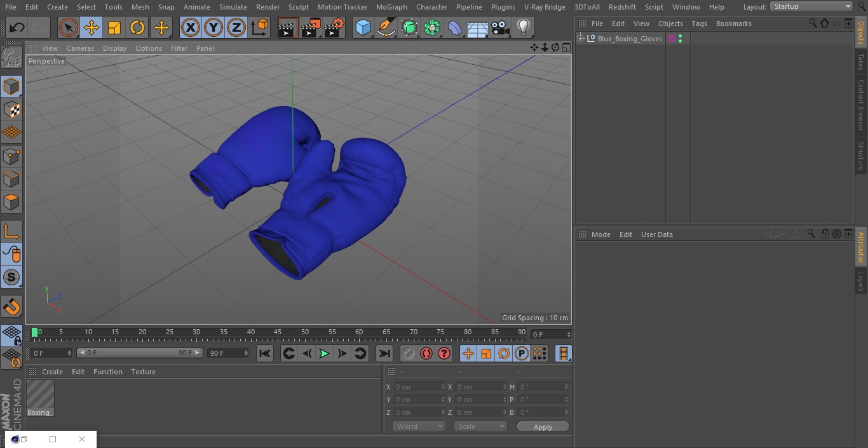Open the Takes vertical tab

861,62
